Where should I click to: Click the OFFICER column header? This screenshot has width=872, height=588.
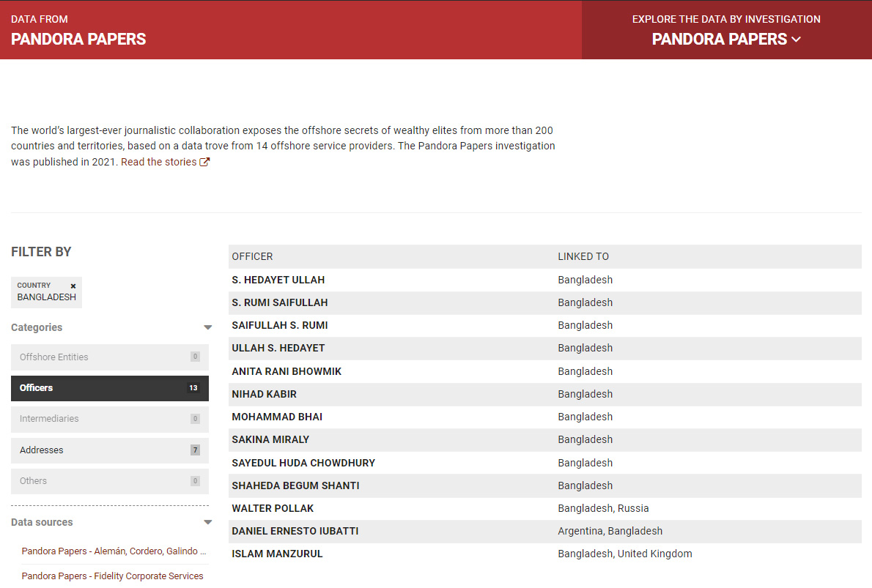pos(252,256)
